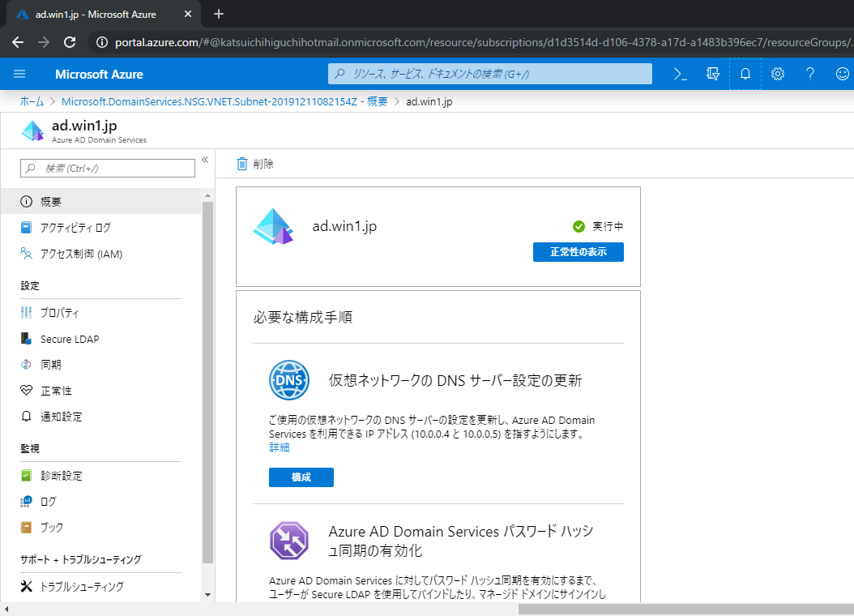Click the password hash sync purple icon
Viewport: 854px width, 616px height.
[x=289, y=541]
